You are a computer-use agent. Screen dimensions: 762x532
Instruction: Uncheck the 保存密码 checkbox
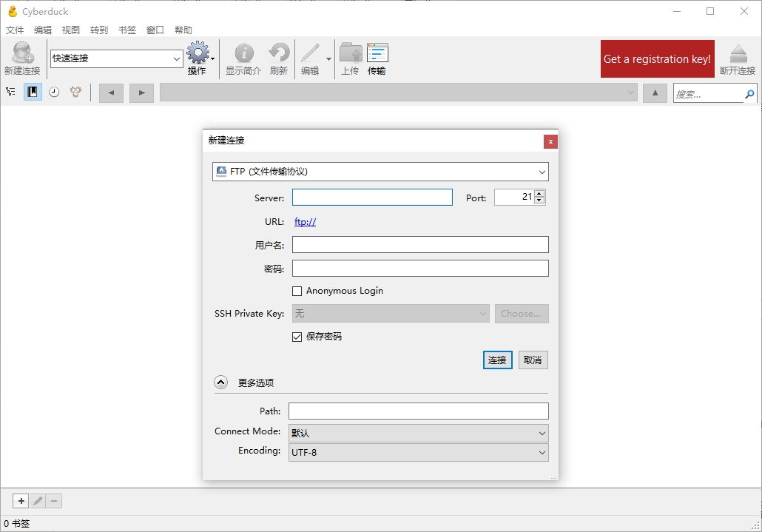(297, 337)
